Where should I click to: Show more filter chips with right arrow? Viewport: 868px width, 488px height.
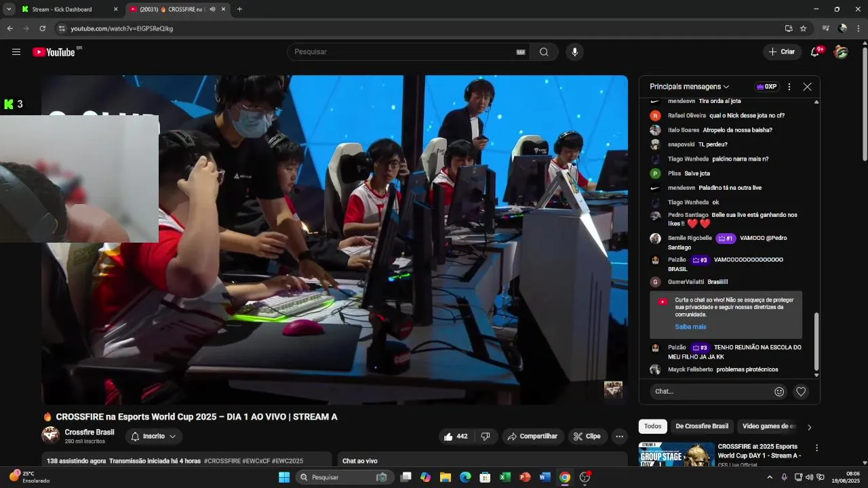click(x=809, y=427)
